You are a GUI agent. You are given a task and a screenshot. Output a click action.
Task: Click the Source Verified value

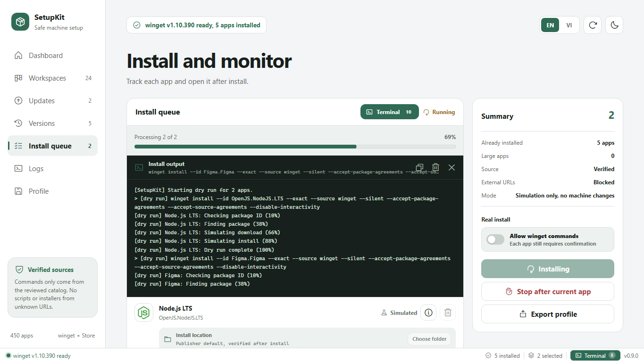click(604, 169)
